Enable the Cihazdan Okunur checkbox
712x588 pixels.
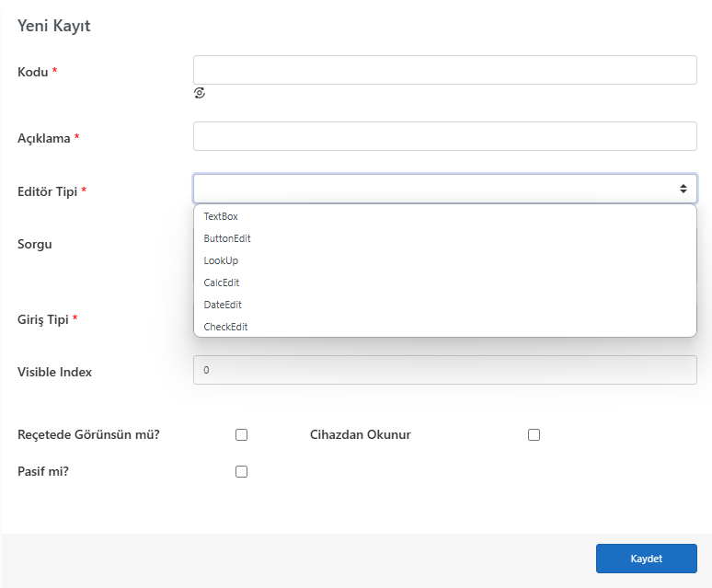click(534, 435)
